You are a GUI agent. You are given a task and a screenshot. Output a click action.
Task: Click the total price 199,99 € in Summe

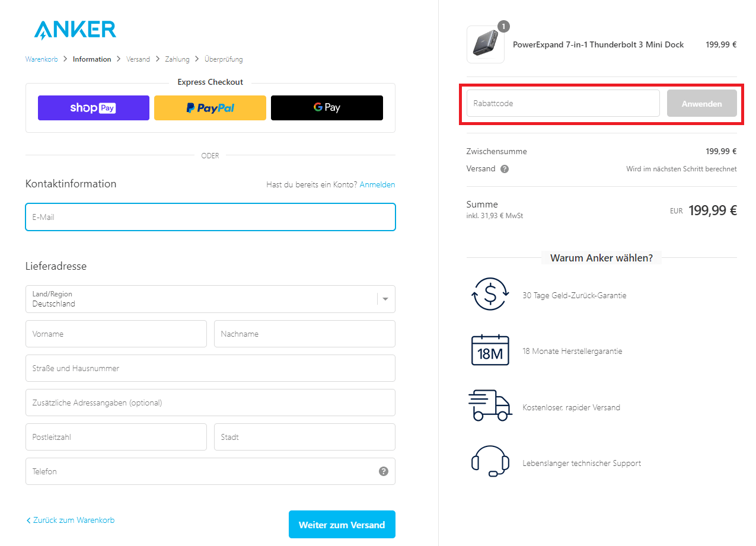click(713, 210)
